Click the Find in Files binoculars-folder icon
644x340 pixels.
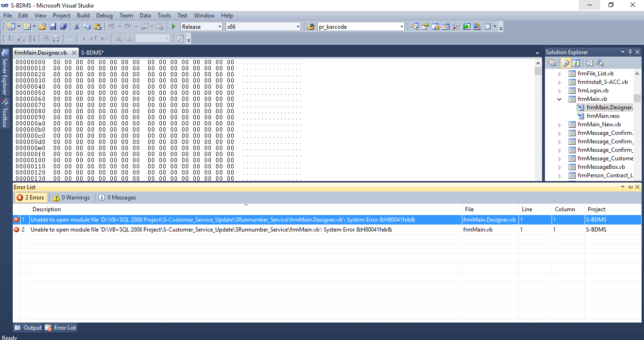point(310,26)
